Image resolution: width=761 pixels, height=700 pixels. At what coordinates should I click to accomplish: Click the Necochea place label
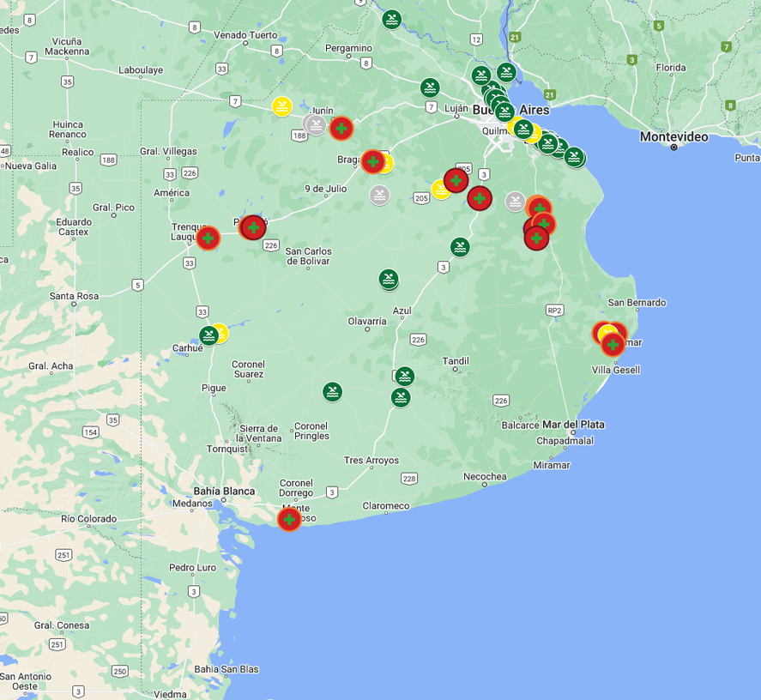(x=485, y=477)
